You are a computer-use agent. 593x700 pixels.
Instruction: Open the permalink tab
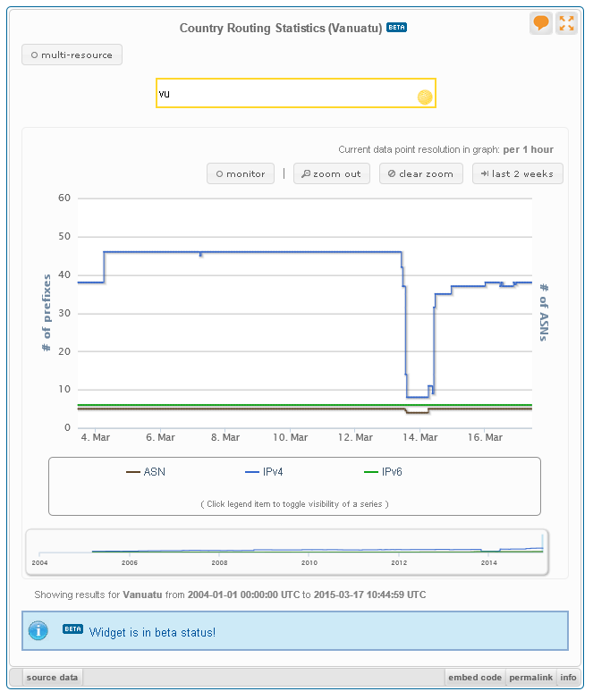point(531,678)
